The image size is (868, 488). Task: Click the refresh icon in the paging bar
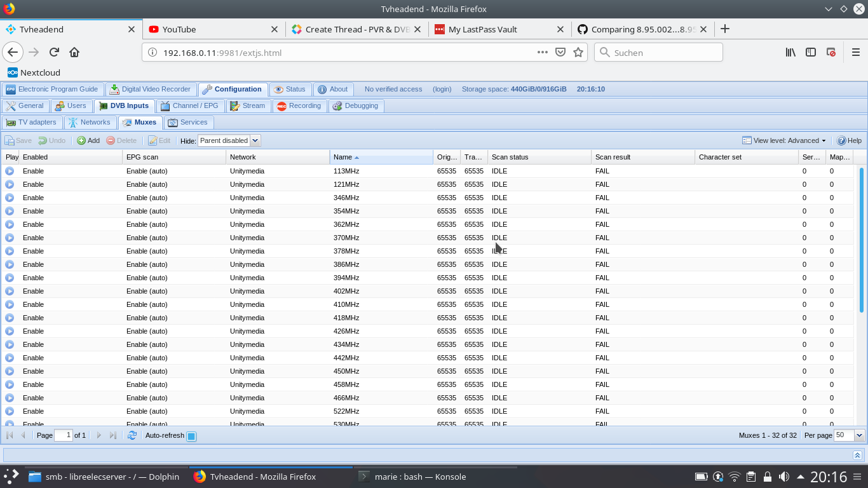[x=132, y=435]
